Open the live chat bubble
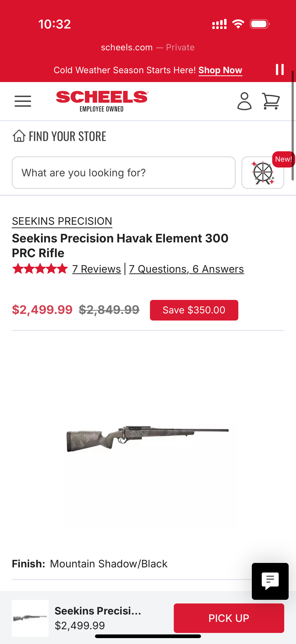 (x=270, y=581)
